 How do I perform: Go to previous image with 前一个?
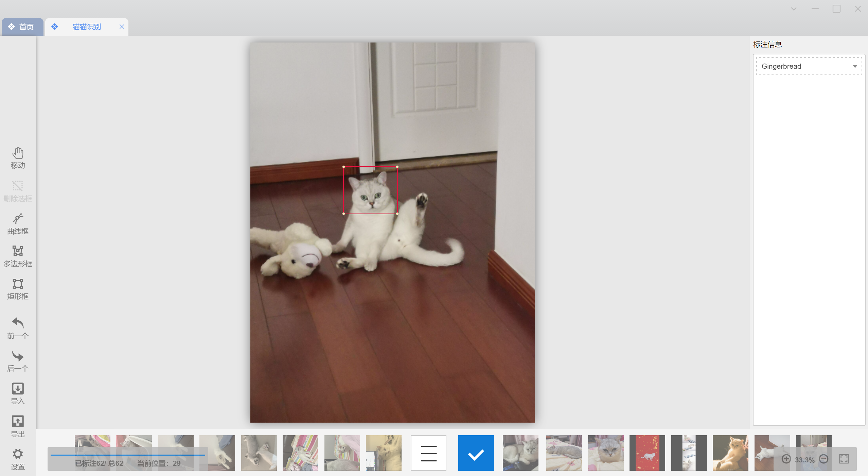point(18,327)
